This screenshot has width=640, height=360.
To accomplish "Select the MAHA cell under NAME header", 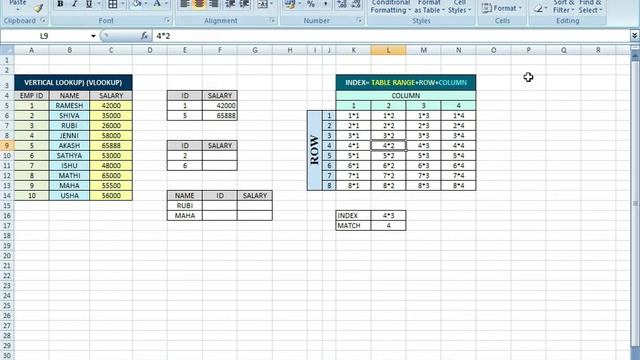I will (184, 216).
